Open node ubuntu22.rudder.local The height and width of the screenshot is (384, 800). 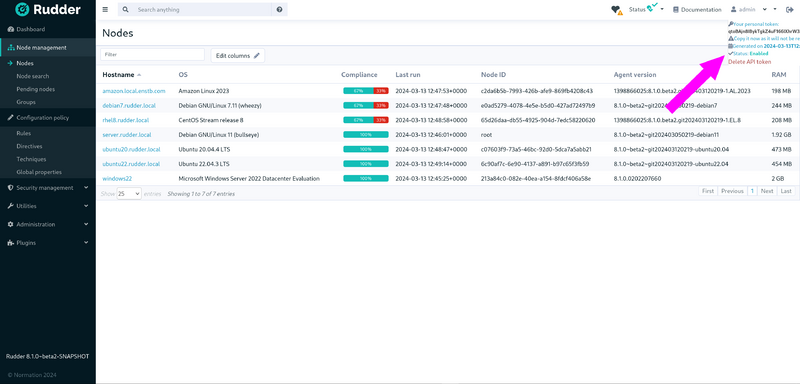(x=131, y=164)
